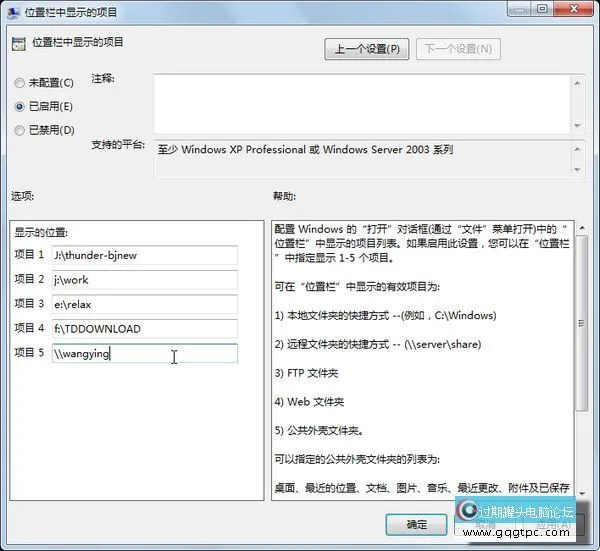Click the 显示的位置: label
Screen dimensions: 600x551
click(x=41, y=232)
